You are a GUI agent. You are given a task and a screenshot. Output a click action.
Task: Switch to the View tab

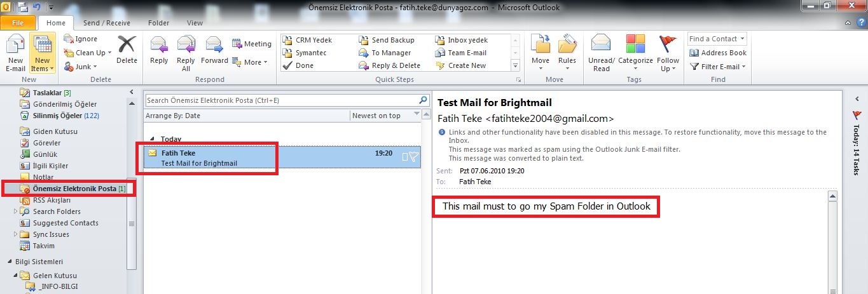pos(195,23)
